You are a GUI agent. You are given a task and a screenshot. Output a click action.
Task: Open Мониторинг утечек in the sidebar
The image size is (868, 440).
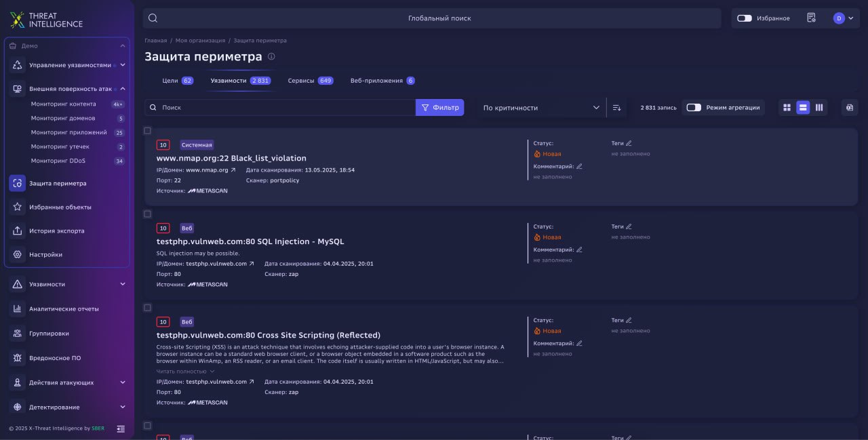(60, 146)
